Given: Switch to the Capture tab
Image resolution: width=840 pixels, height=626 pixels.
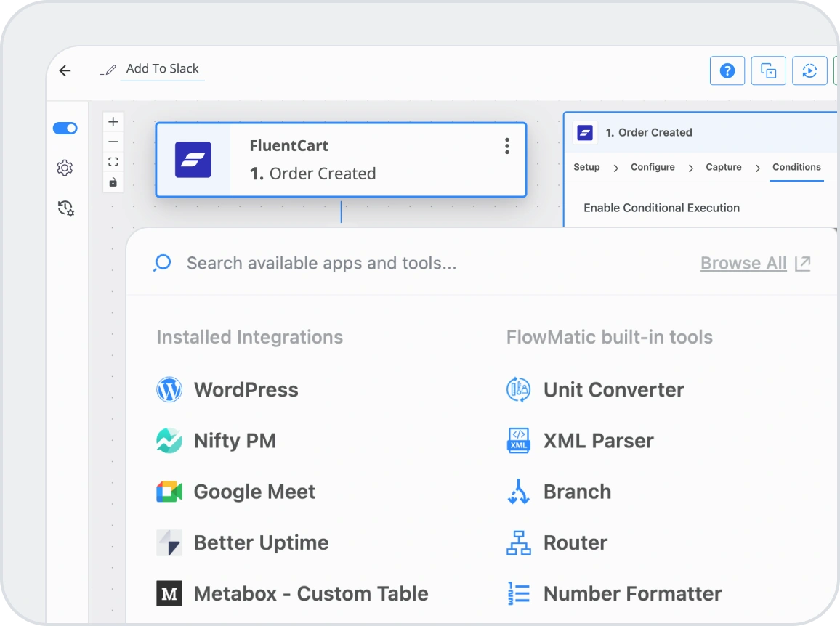Looking at the screenshot, I should click(723, 167).
